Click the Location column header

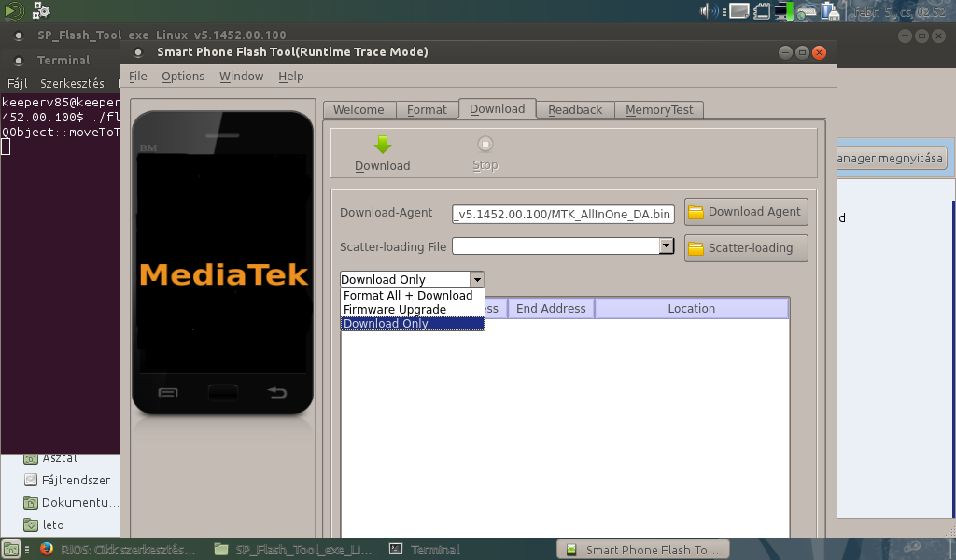coord(692,308)
